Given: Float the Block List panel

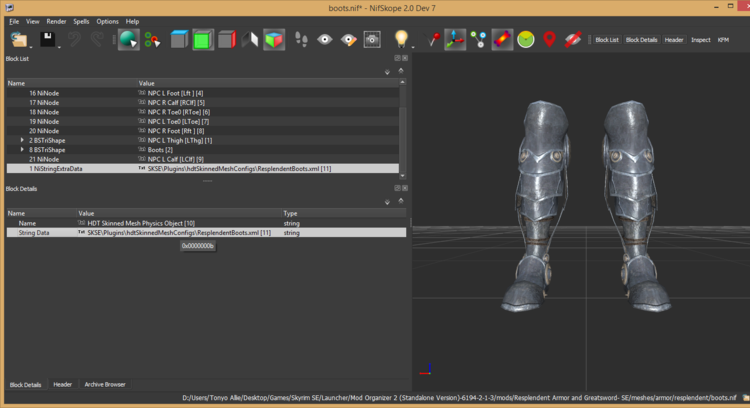Looking at the screenshot, I should pyautogui.click(x=397, y=58).
